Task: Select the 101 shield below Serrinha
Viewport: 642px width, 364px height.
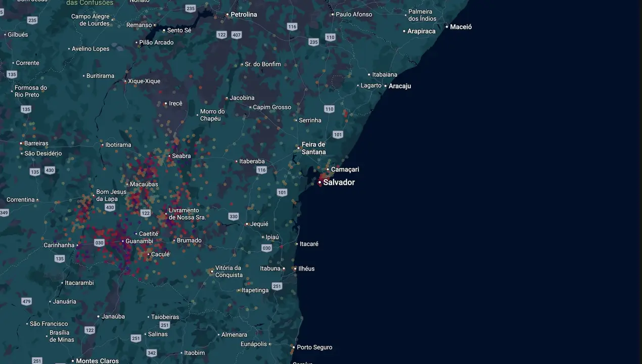Action: pyautogui.click(x=338, y=134)
